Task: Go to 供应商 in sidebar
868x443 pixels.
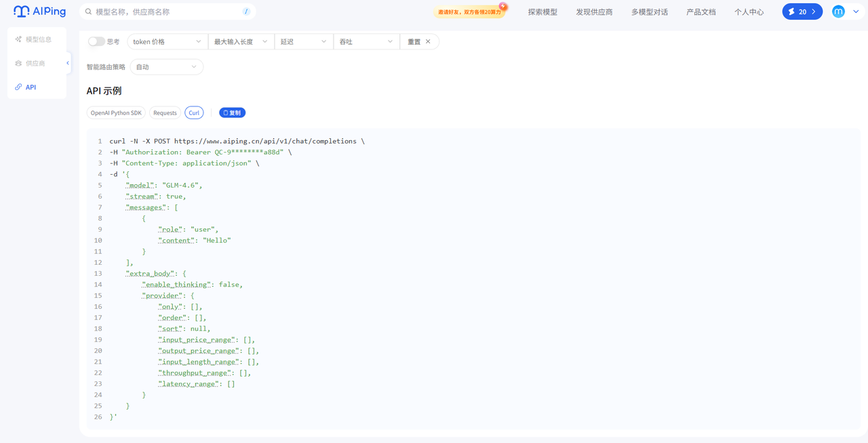Action: tap(37, 63)
